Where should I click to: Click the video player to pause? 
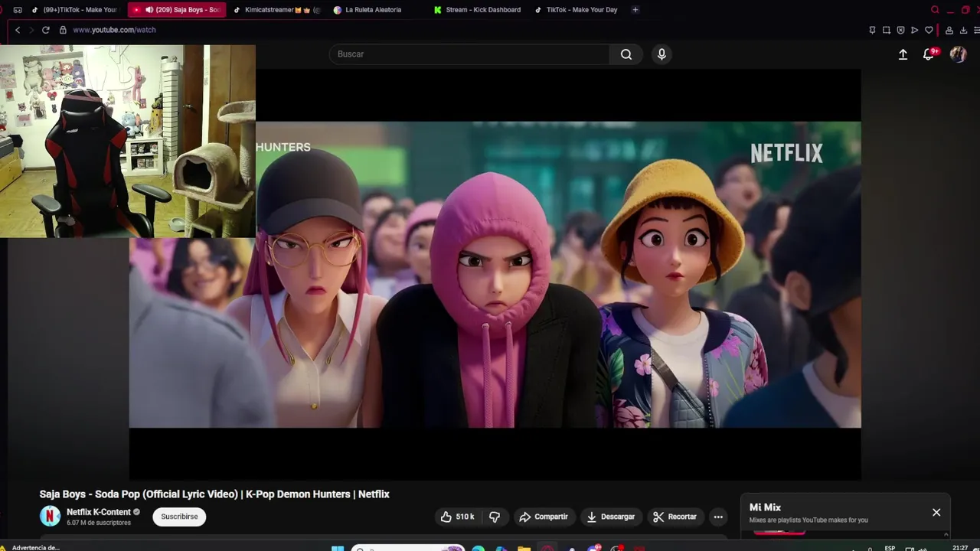495,274
